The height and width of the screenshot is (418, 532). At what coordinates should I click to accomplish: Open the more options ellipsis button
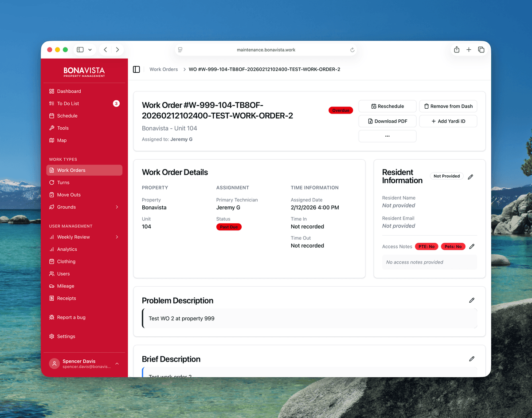pos(387,136)
